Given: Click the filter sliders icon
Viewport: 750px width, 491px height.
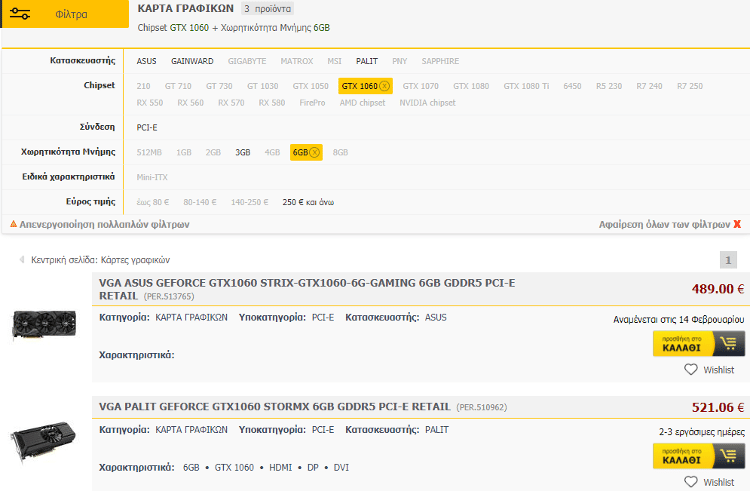Looking at the screenshot, I should pos(20,14).
